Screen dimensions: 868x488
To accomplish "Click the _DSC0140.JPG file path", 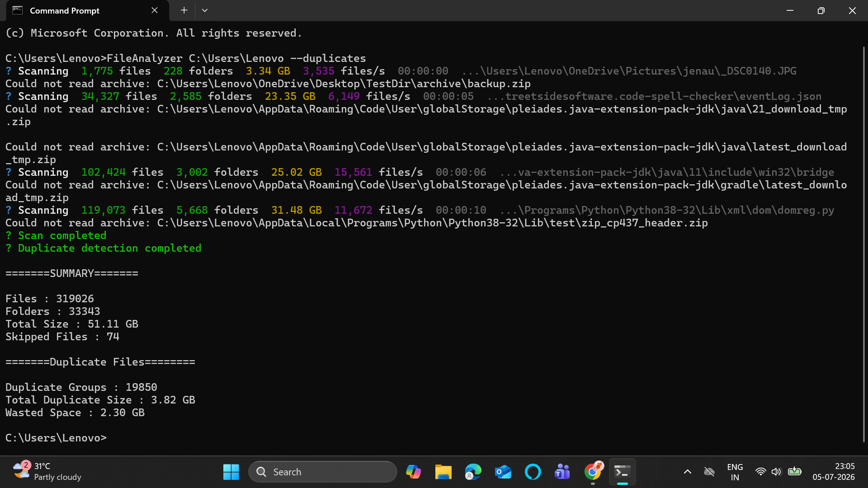I will 629,71.
